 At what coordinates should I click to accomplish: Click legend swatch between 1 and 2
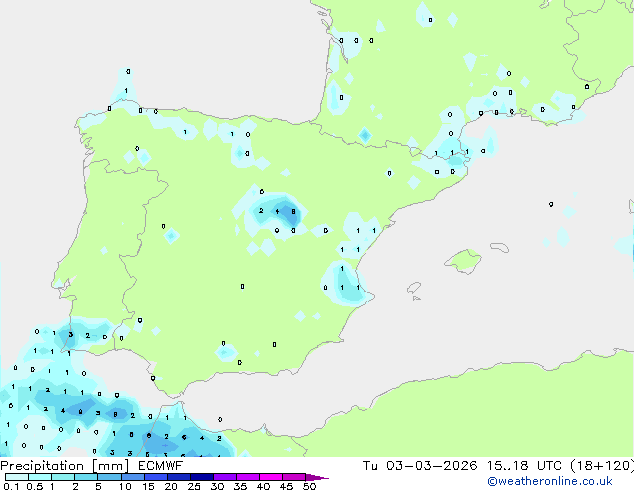[63, 477]
